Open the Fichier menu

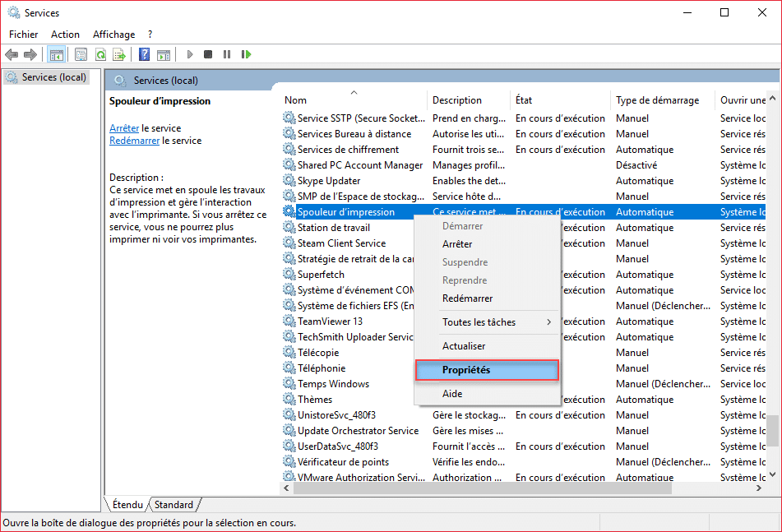[x=24, y=35]
